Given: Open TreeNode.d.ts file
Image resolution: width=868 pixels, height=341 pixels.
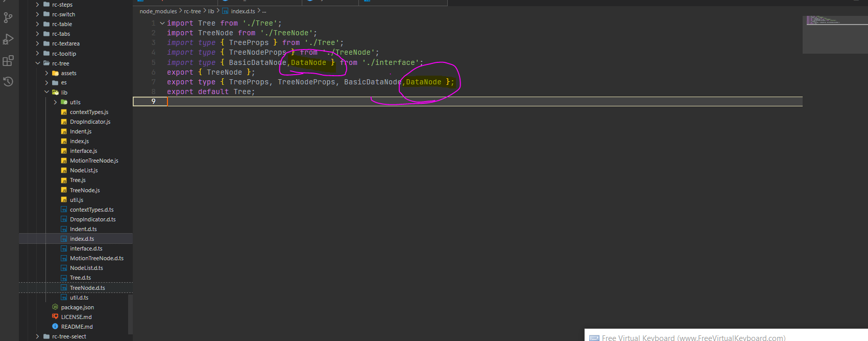Looking at the screenshot, I should [87, 288].
